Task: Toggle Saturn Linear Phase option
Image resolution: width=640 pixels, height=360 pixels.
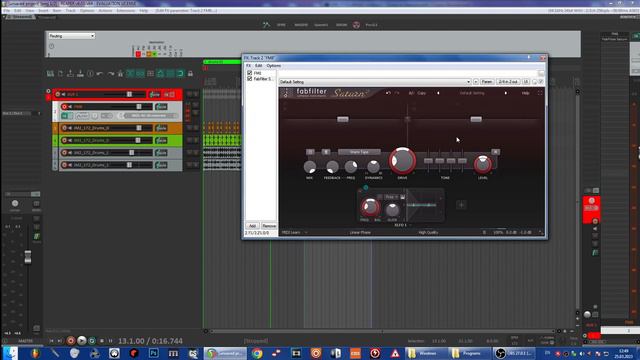Action: pyautogui.click(x=360, y=232)
